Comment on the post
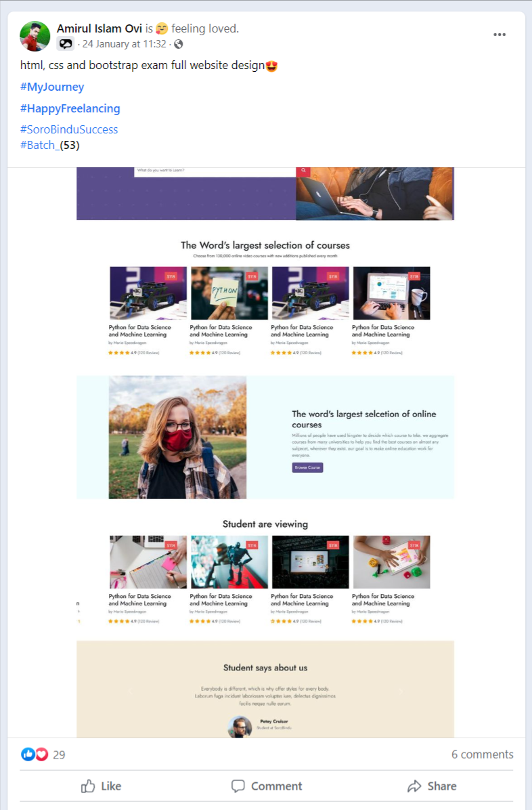The image size is (532, 810). tap(266, 786)
